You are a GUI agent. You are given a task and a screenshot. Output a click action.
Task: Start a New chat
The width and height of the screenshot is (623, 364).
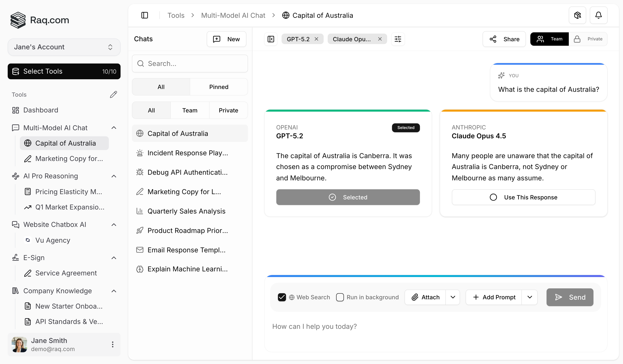coord(226,39)
